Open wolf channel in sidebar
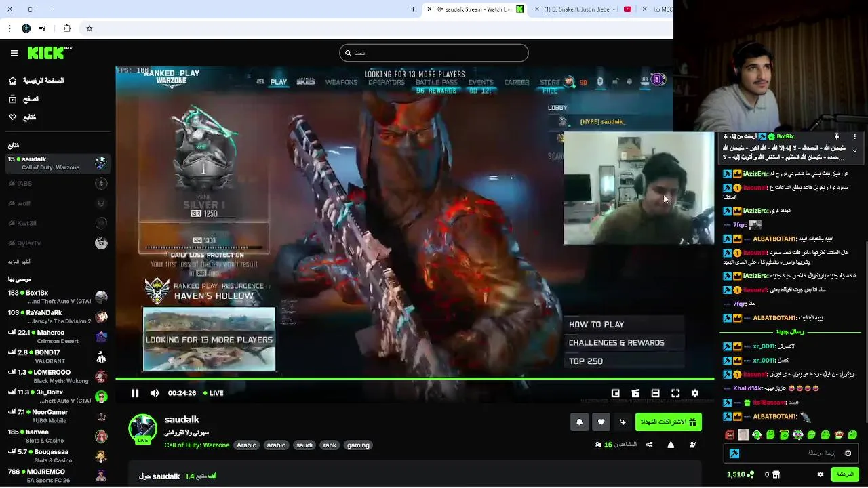Viewport: 868px width, 488px height. pyautogui.click(x=57, y=203)
